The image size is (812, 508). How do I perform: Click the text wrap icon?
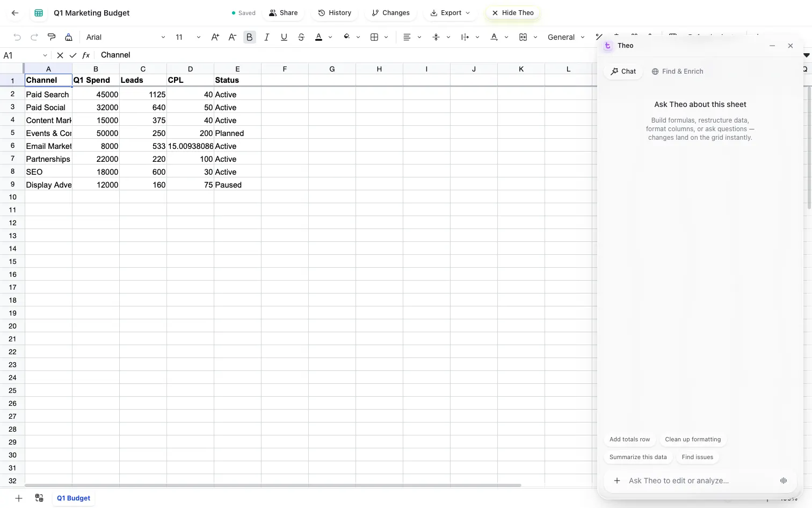pos(465,37)
